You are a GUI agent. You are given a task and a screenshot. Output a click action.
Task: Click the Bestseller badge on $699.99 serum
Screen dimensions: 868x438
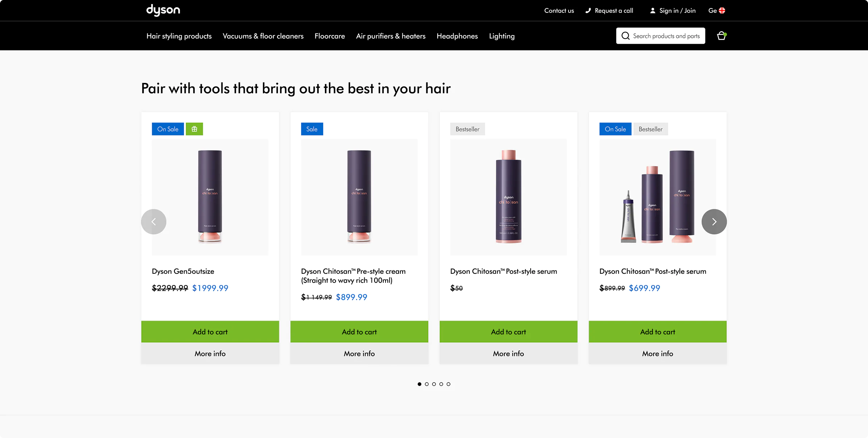tap(651, 129)
